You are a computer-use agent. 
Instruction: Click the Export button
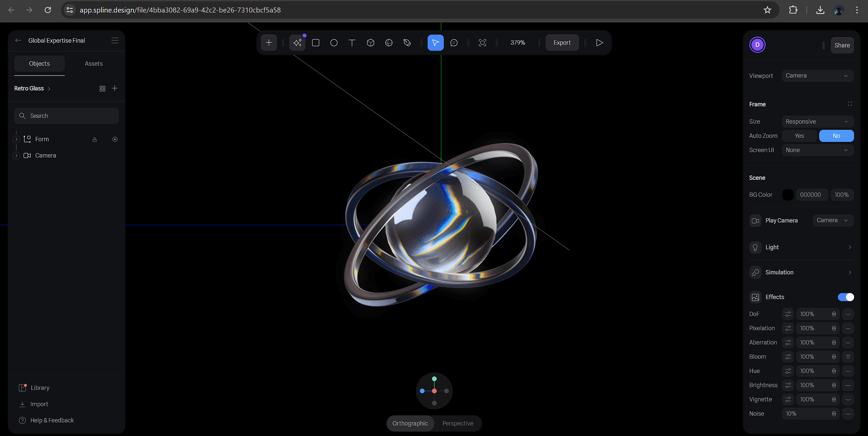click(562, 43)
